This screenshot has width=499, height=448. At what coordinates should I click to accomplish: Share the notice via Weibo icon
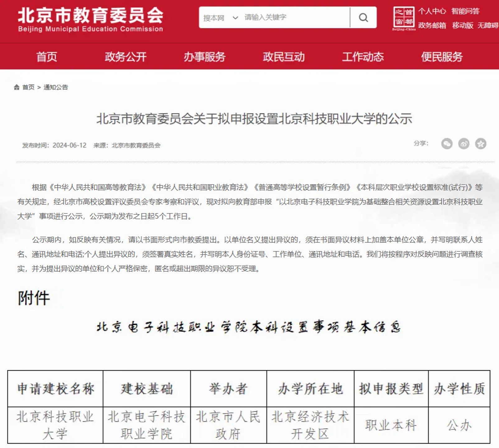pos(464,144)
